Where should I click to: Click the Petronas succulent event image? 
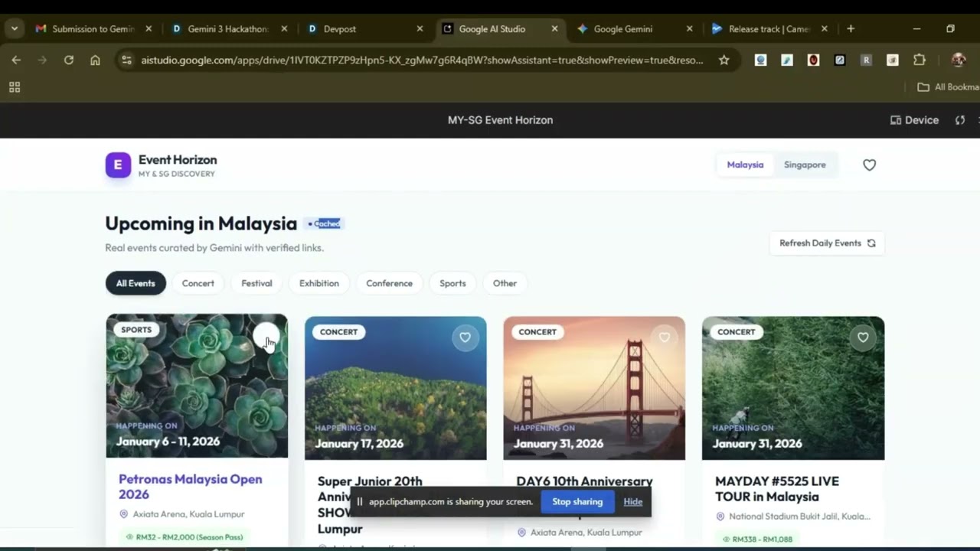197,386
